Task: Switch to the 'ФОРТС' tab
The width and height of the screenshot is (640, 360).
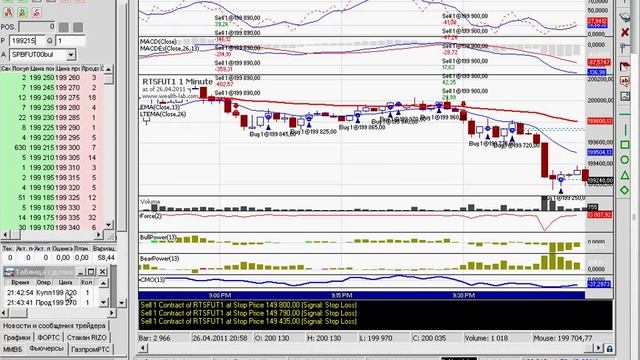Action: click(48, 338)
